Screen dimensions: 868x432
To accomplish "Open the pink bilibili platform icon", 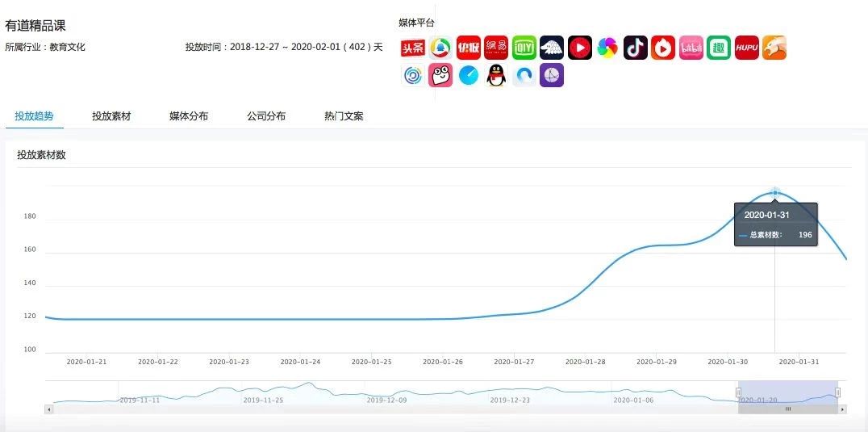I will tap(691, 48).
